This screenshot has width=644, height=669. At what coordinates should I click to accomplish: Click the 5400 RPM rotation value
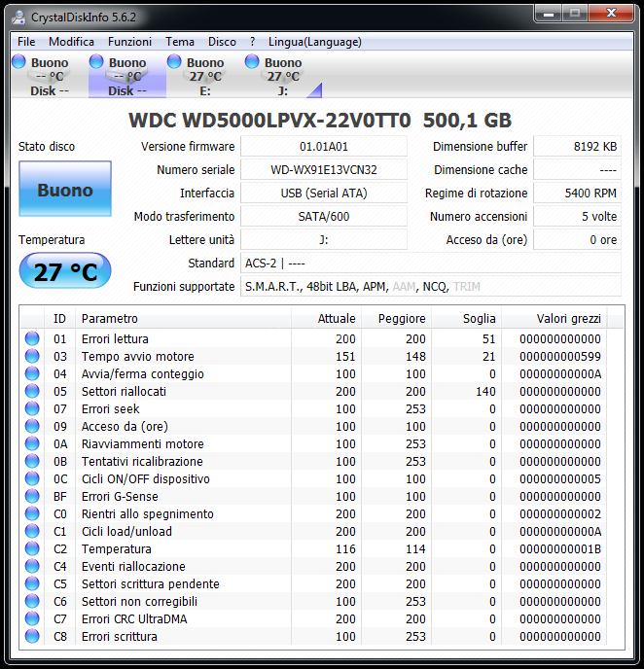tap(578, 194)
